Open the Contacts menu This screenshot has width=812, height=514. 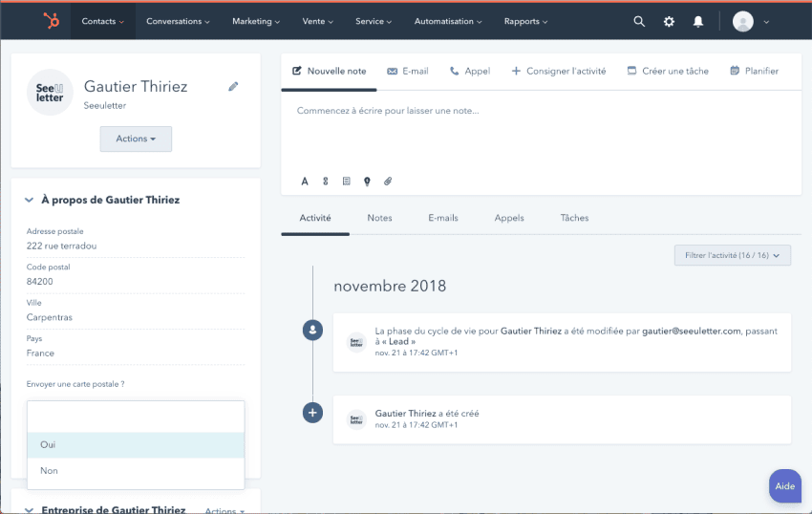tap(102, 21)
